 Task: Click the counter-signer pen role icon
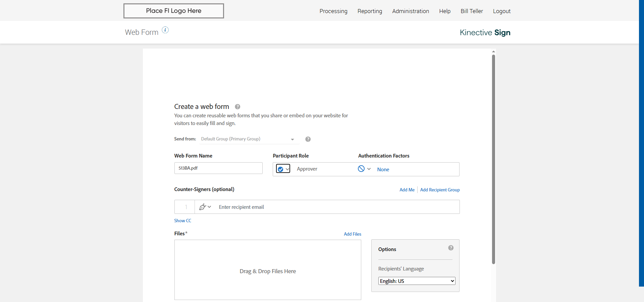click(203, 207)
